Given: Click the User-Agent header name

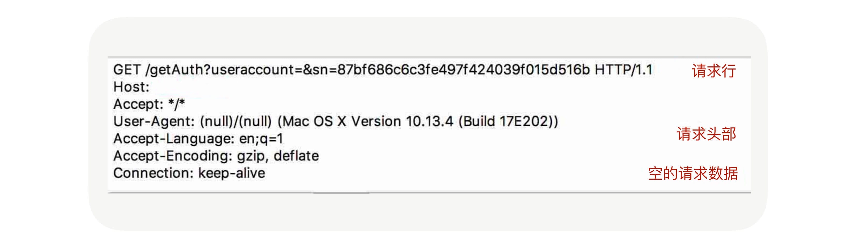Looking at the screenshot, I should tap(153, 121).
